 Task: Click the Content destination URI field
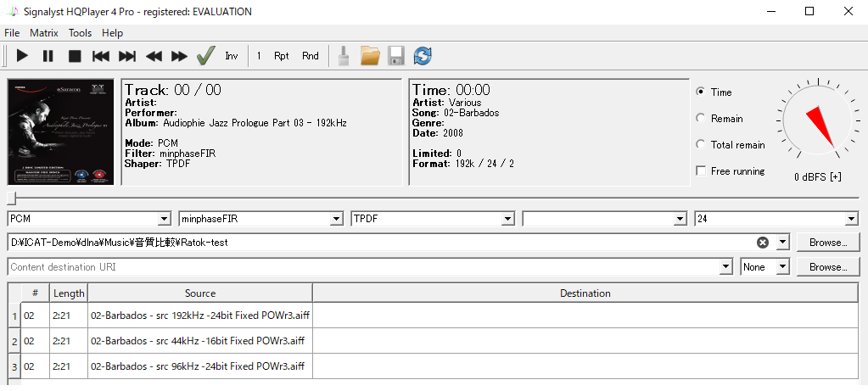(364, 267)
